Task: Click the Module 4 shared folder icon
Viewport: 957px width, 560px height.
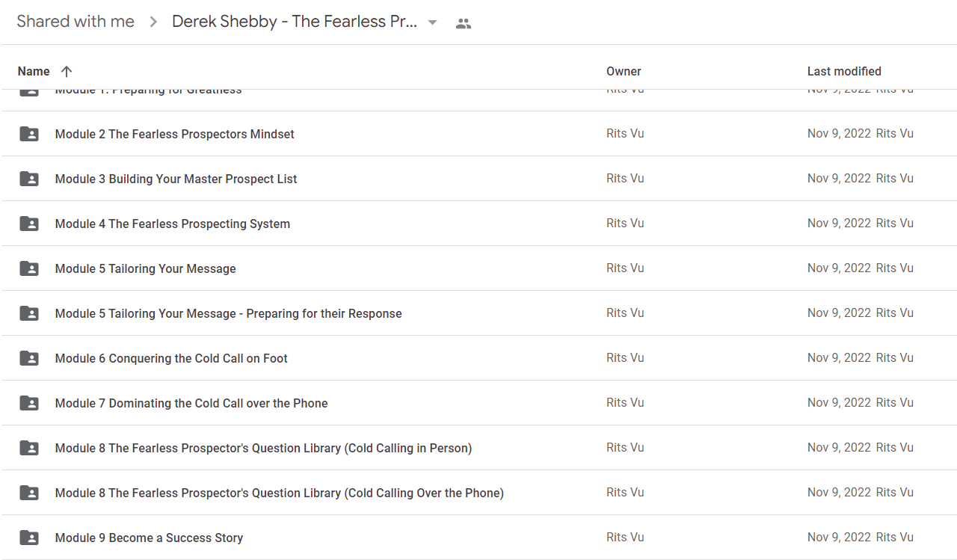Action: [29, 224]
